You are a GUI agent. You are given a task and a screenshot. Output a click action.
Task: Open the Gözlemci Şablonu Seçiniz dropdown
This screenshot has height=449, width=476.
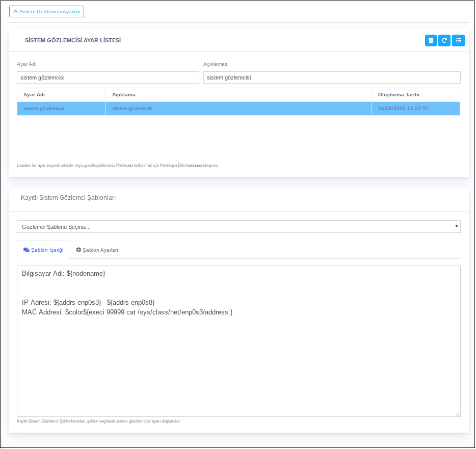pos(238,226)
